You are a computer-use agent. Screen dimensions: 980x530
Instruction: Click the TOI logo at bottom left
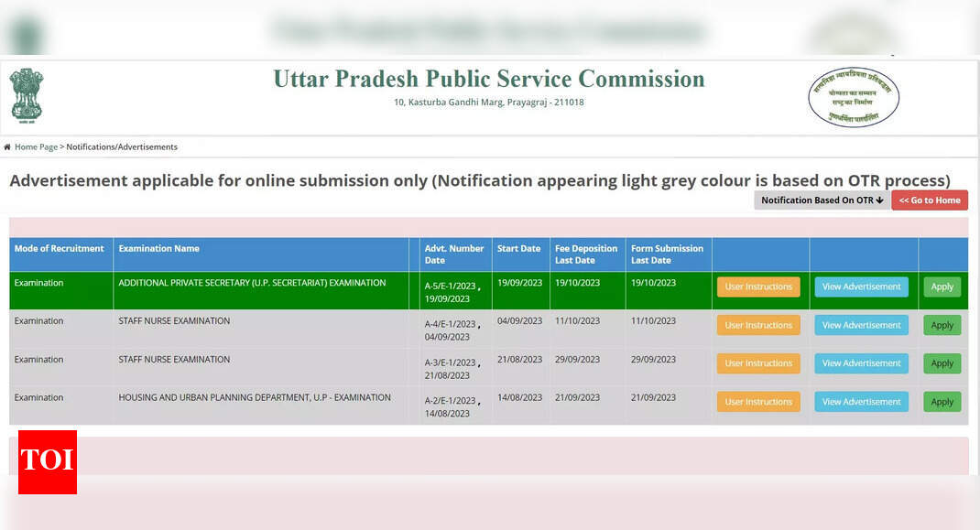pos(47,462)
